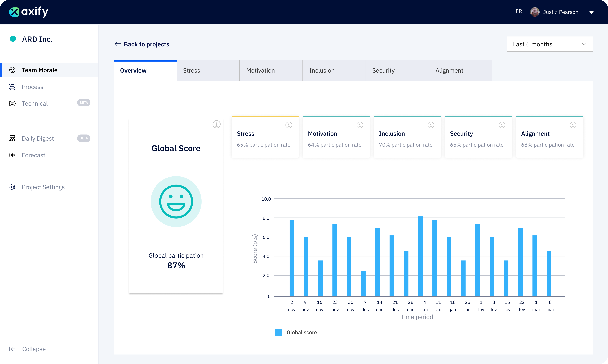Show info tooltip on Inclusion card

coord(431,125)
